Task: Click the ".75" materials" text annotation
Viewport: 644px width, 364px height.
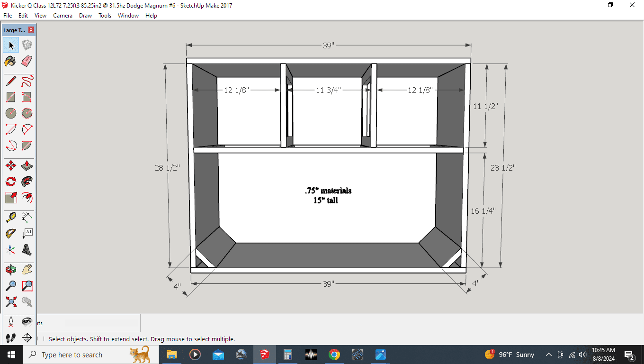Action: [328, 191]
